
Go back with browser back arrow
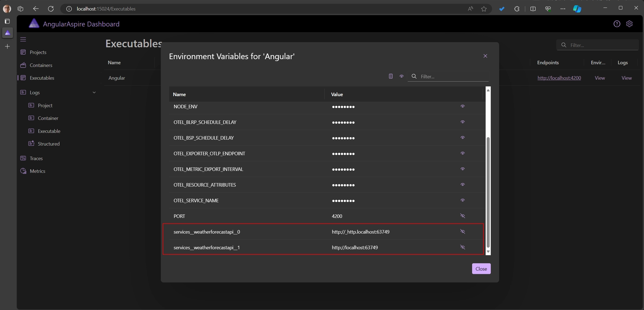36,9
